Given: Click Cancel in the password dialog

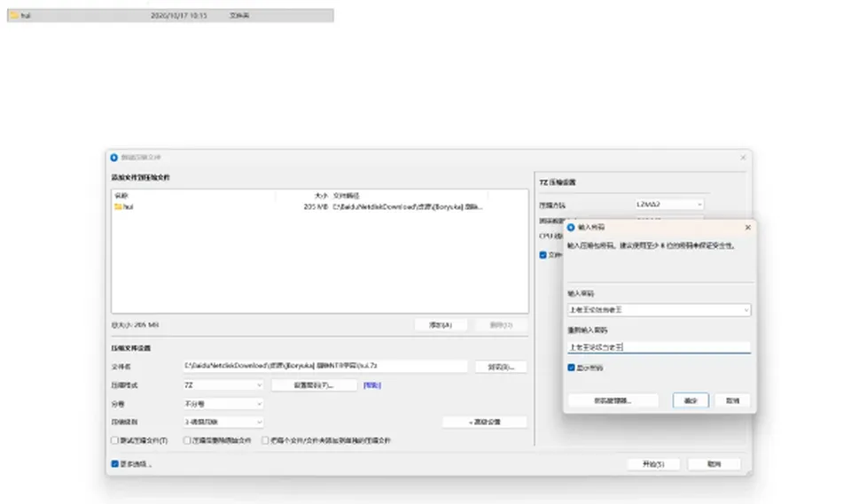Looking at the screenshot, I should click(x=733, y=401).
